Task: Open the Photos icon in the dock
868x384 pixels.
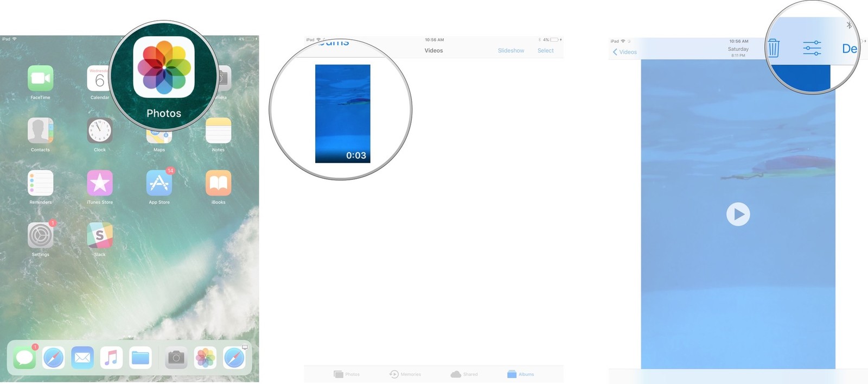Action: [205, 357]
